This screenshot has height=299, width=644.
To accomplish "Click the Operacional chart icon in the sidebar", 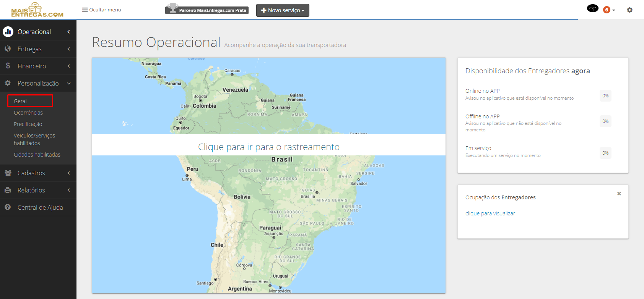I will pos(8,32).
